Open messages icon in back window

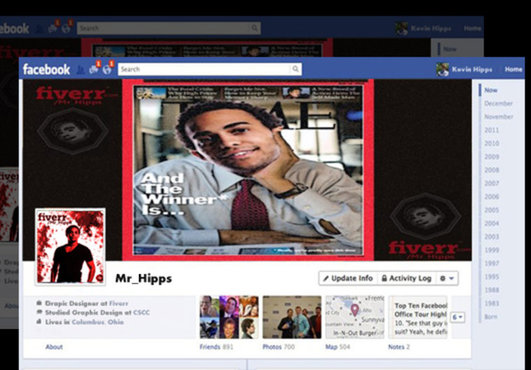[53, 28]
